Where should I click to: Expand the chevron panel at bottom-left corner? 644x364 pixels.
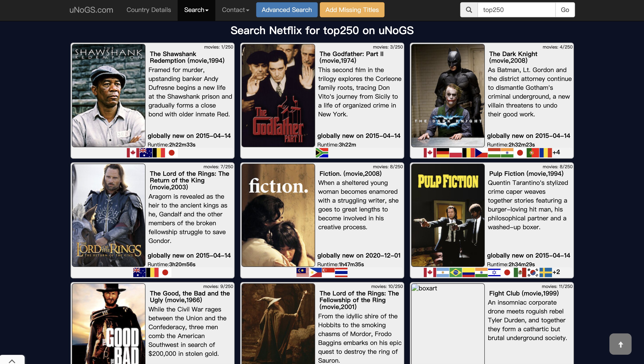pyautogui.click(x=12, y=360)
